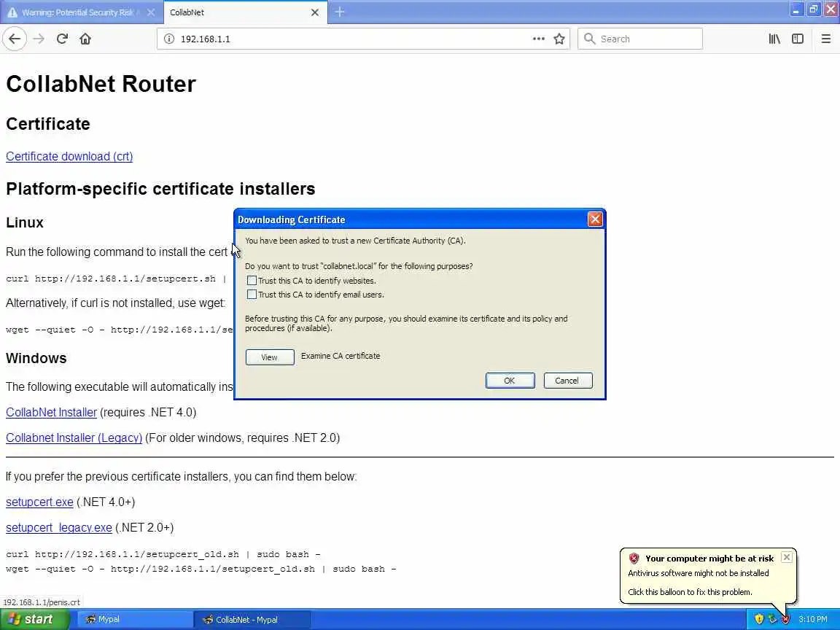
Task: Select the CollabNet browser tab
Action: click(244, 12)
